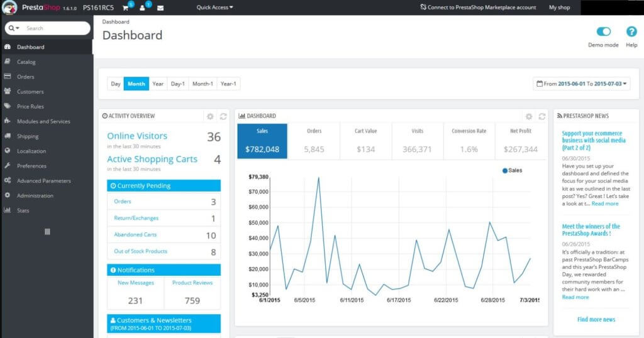Collapse the sidebar menu with bars icon
Screen dimensions: 644x338
pos(47,232)
